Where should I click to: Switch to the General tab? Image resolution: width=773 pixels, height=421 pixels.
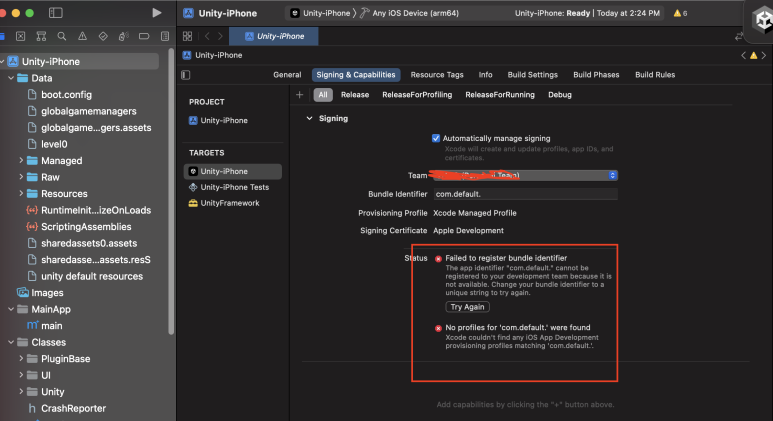tap(287, 75)
